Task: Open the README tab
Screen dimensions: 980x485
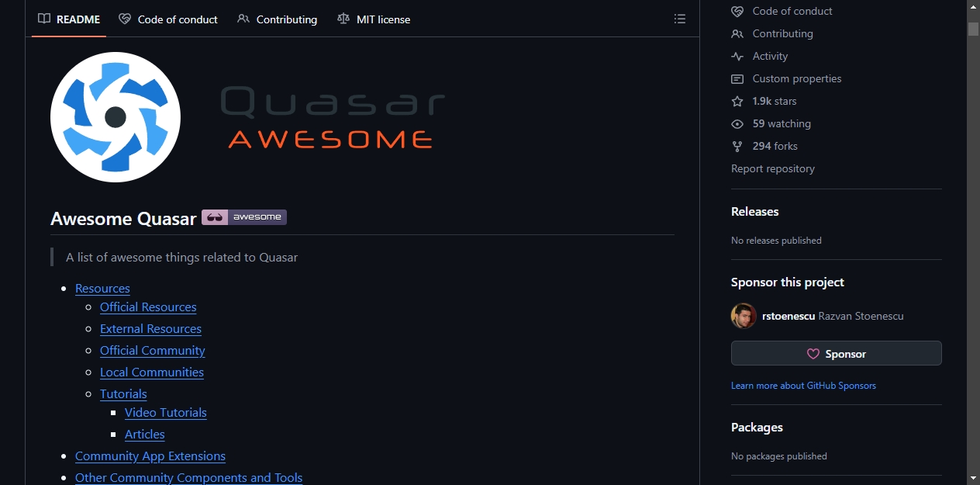Action: click(x=69, y=19)
